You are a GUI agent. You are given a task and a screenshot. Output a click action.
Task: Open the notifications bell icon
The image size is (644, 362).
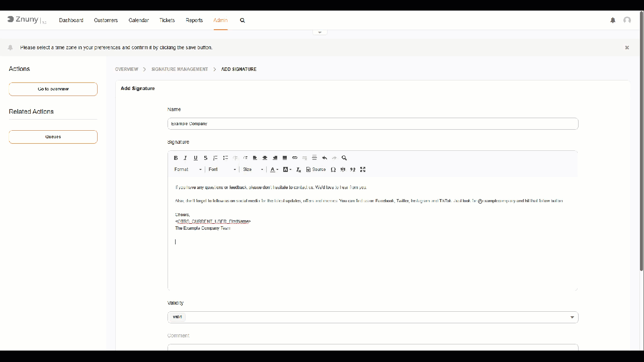(x=613, y=20)
